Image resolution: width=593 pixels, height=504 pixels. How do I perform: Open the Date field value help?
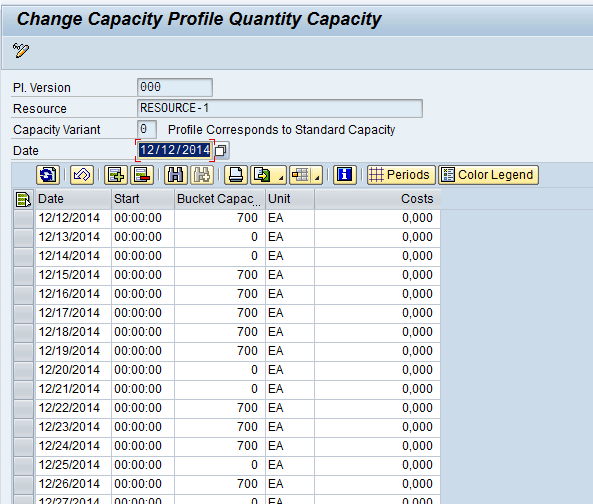click(x=221, y=150)
